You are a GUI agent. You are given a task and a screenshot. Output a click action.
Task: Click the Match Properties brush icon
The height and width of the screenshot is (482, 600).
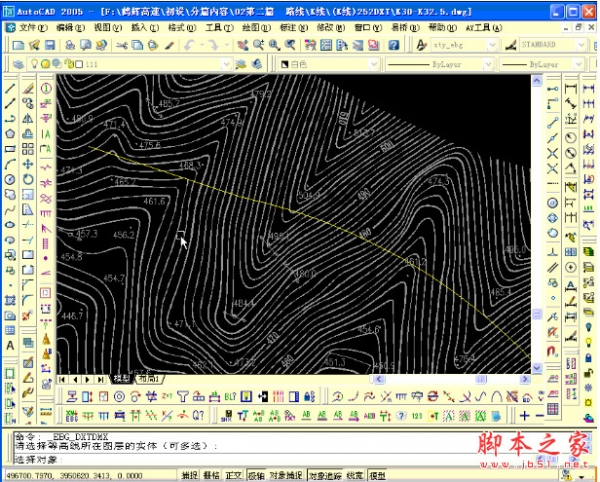pos(169,45)
